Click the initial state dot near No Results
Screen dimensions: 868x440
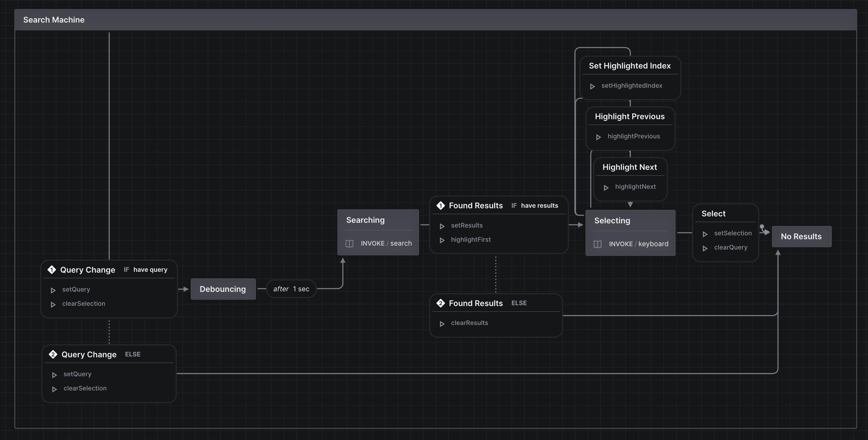tap(762, 227)
